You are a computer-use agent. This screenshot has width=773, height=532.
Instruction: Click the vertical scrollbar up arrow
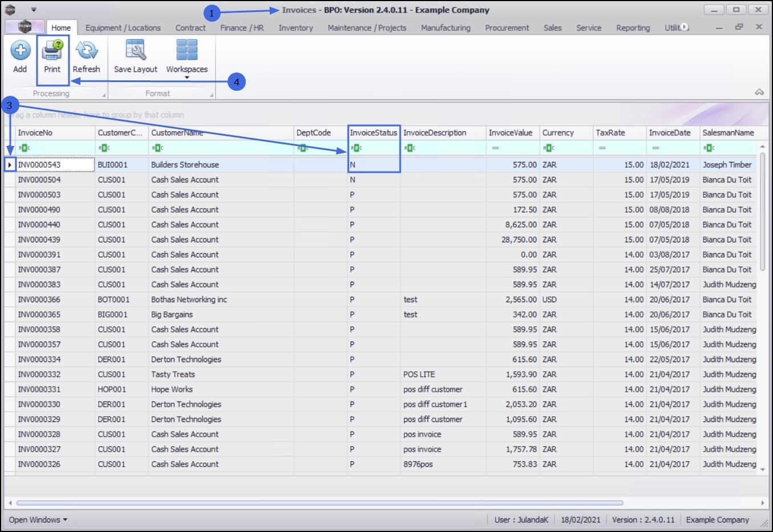click(763, 147)
